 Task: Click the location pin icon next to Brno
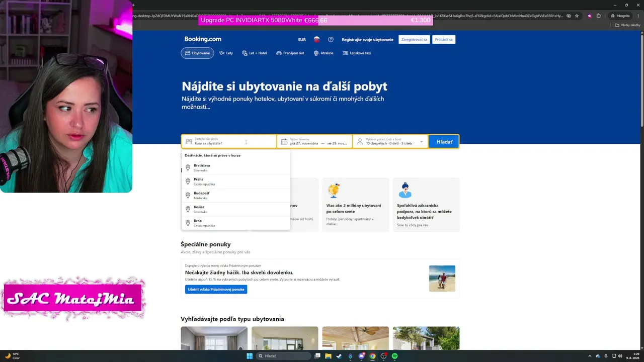pos(188,223)
